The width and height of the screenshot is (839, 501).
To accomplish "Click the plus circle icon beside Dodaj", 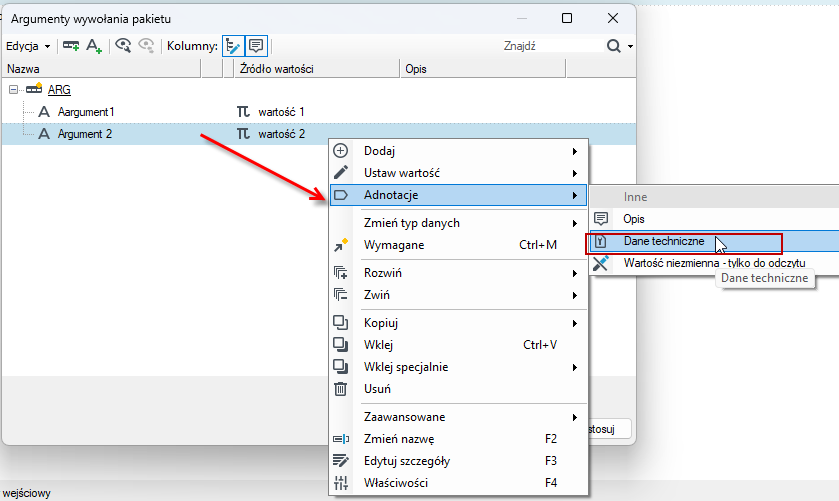I will [x=341, y=151].
